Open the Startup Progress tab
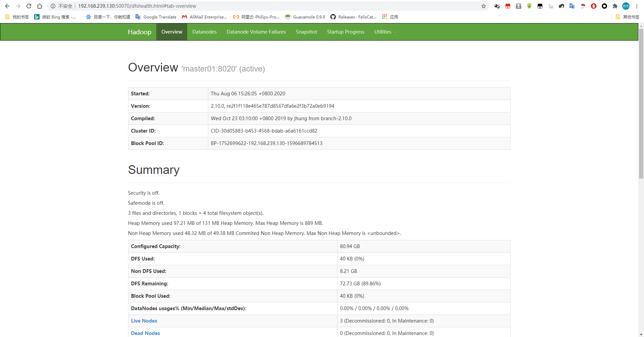644x337 pixels. click(345, 32)
